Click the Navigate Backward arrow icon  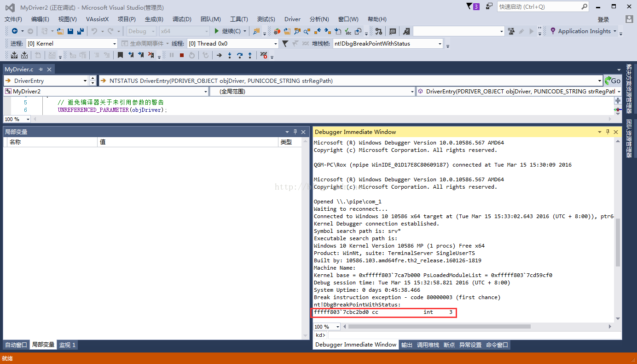click(15, 31)
